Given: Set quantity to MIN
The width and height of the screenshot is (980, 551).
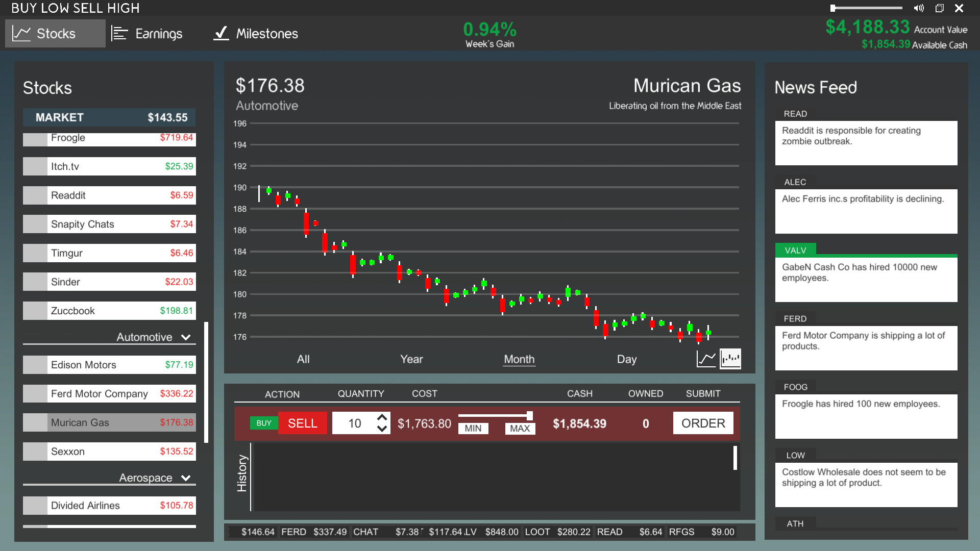Looking at the screenshot, I should click(473, 428).
